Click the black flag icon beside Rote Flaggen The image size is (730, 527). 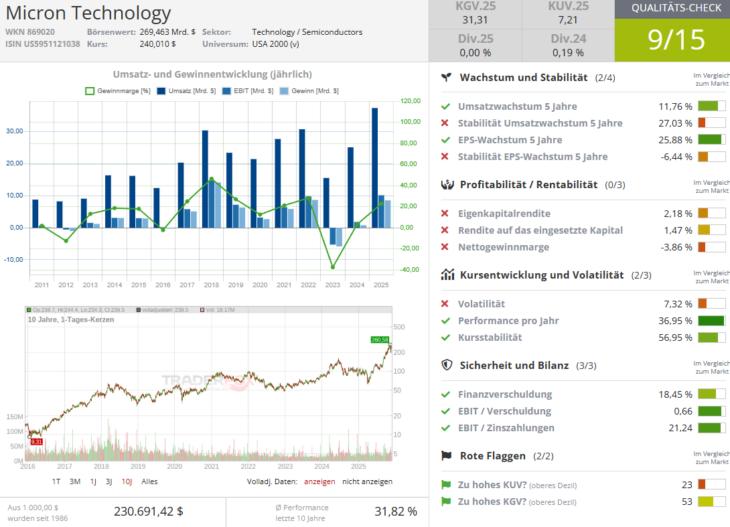pyautogui.click(x=448, y=456)
